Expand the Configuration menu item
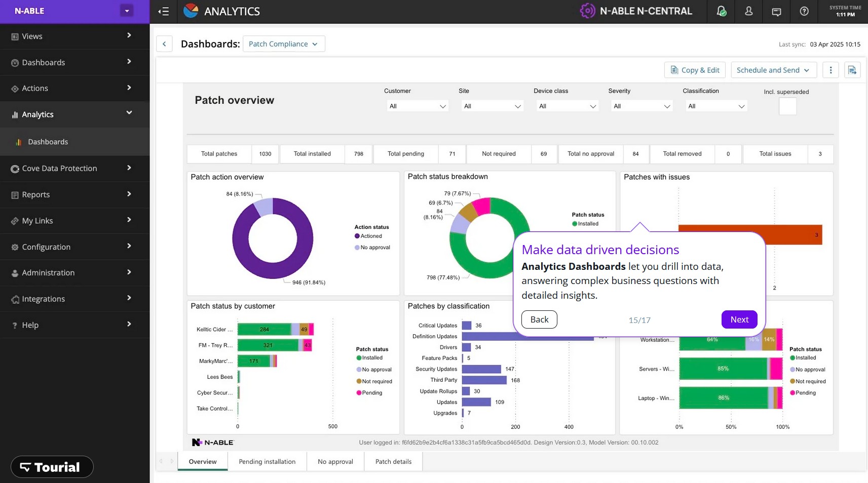The width and height of the screenshot is (868, 483). click(74, 247)
